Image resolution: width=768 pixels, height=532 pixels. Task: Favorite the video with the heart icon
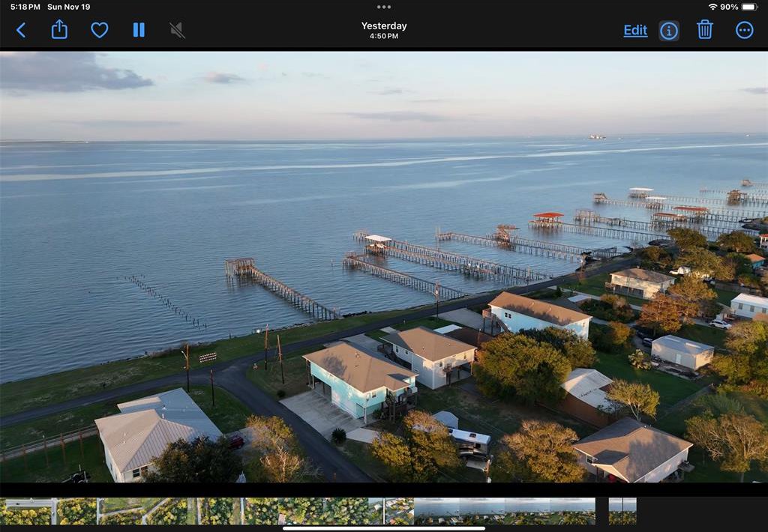(x=100, y=30)
